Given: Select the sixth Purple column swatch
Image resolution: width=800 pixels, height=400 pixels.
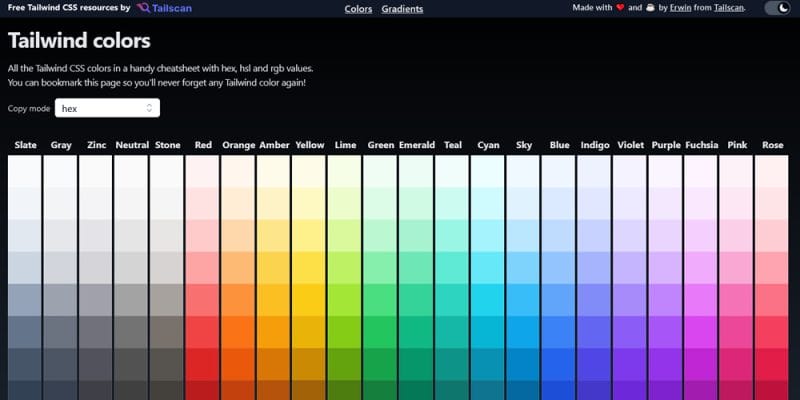Looking at the screenshot, I should 665,331.
